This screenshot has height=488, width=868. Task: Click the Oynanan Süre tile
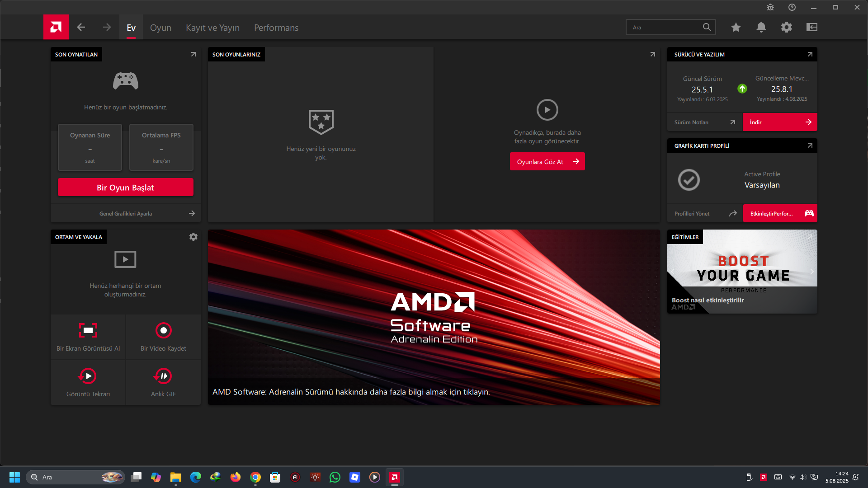pyautogui.click(x=90, y=147)
